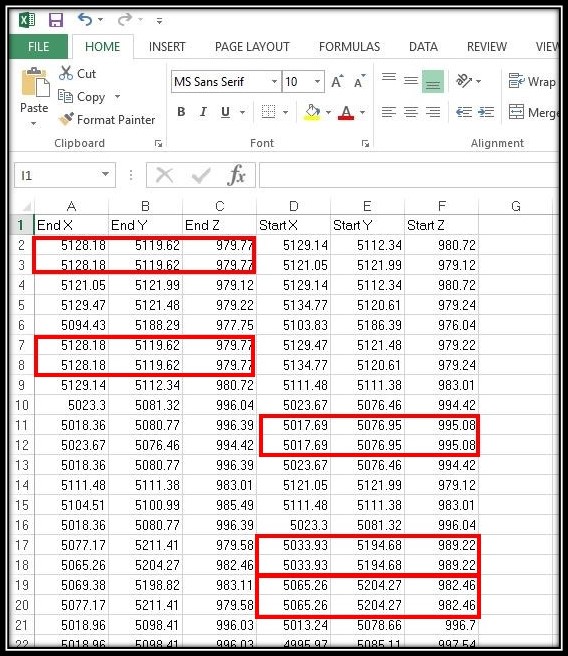
Task: Click the Insert Function fx icon
Action: (x=236, y=175)
